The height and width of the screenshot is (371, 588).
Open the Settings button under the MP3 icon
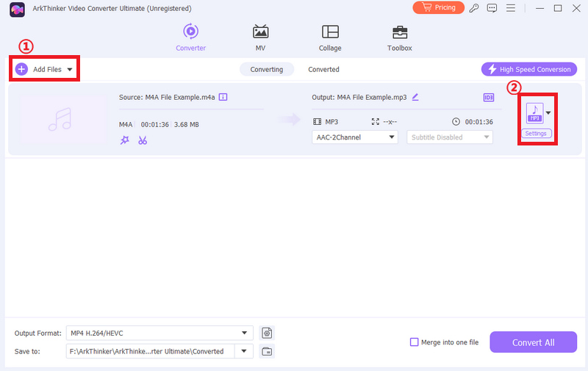point(536,134)
